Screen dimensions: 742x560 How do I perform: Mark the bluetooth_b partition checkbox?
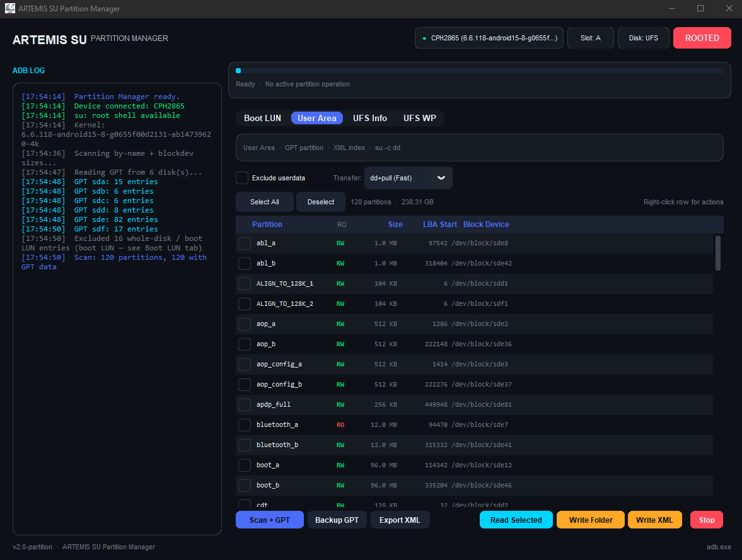[x=245, y=445]
